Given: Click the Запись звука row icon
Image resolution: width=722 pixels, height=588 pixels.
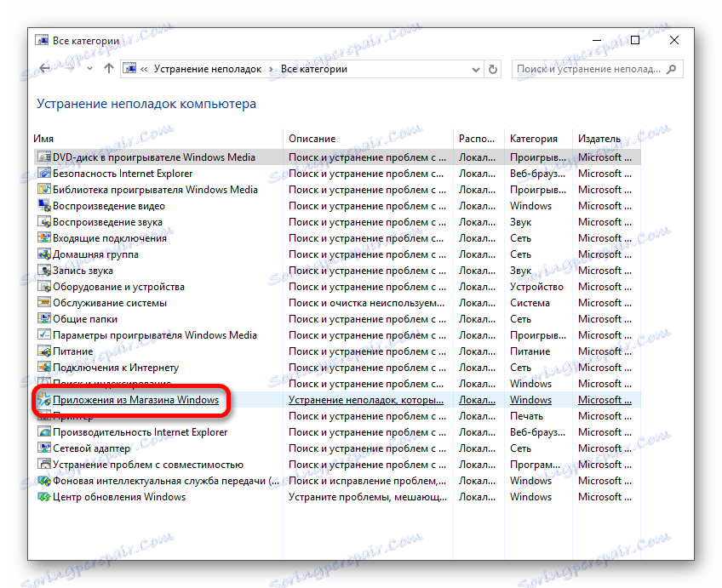Looking at the screenshot, I should (43, 271).
